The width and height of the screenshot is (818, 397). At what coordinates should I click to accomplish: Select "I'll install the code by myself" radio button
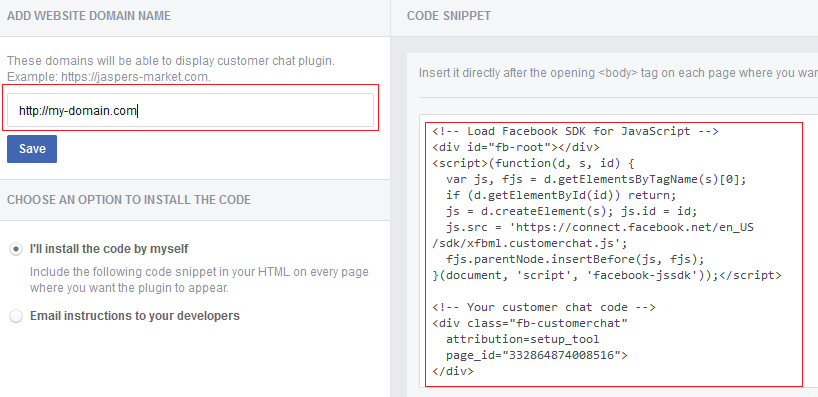[16, 249]
